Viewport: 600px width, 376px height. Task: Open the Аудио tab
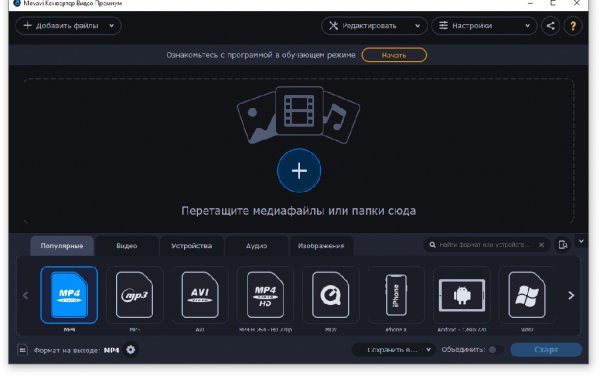tap(256, 246)
